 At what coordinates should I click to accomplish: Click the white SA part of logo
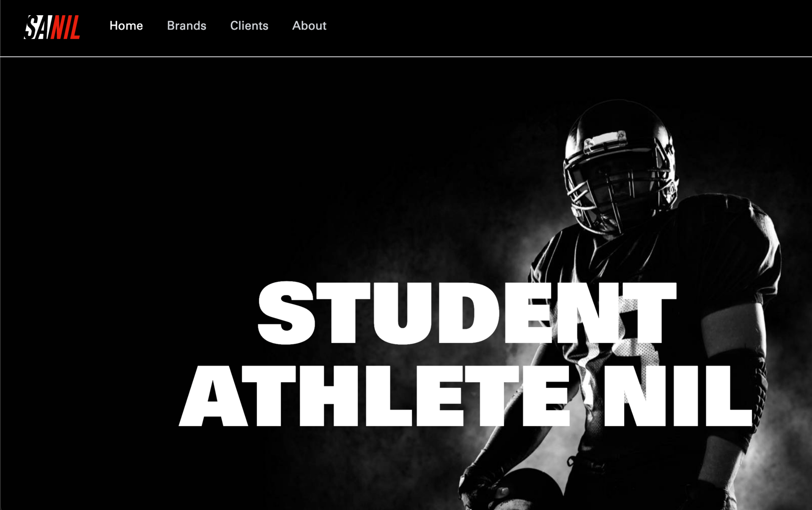point(36,27)
